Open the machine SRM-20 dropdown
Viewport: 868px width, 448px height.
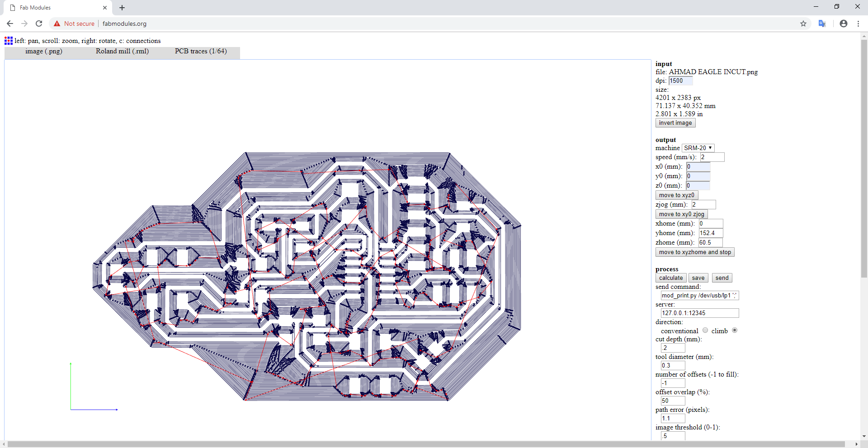(x=698, y=148)
